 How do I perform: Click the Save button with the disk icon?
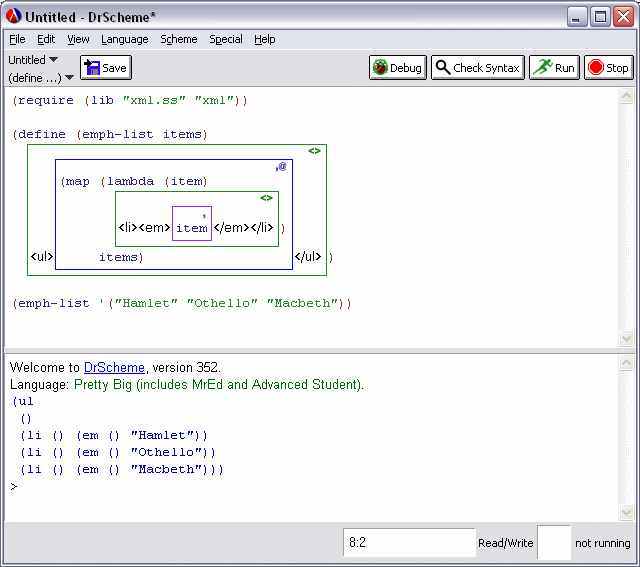click(x=106, y=68)
